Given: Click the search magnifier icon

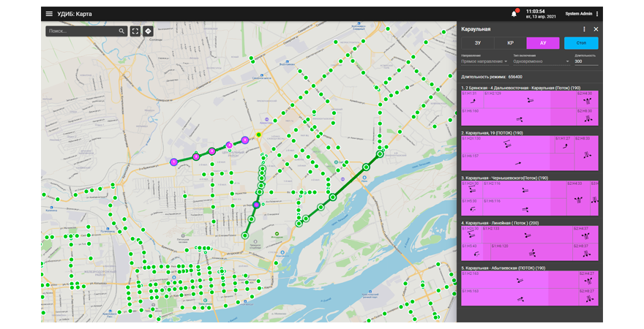Looking at the screenshot, I should (122, 31).
